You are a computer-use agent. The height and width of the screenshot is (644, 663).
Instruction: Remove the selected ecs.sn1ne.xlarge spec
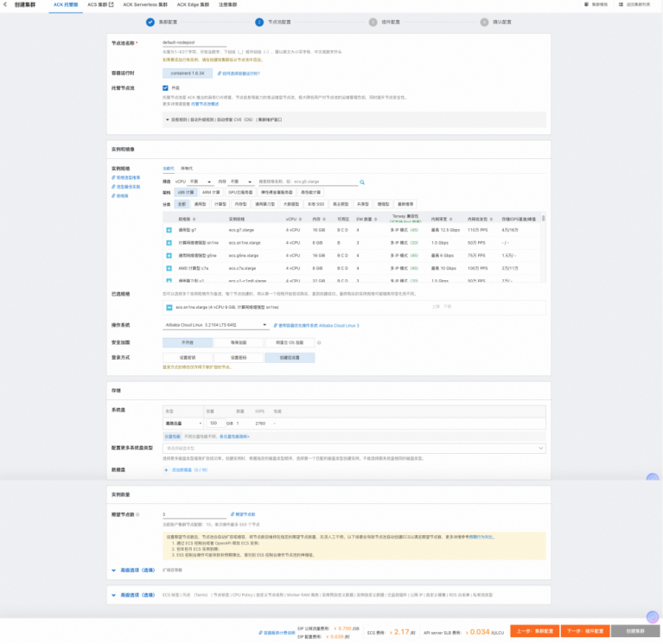[169, 308]
